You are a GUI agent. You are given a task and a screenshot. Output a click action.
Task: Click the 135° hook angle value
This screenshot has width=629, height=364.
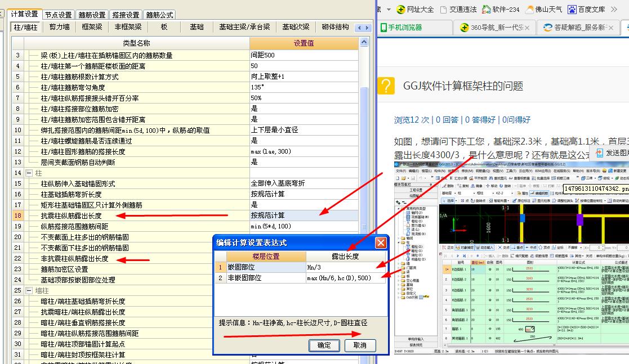[304, 87]
